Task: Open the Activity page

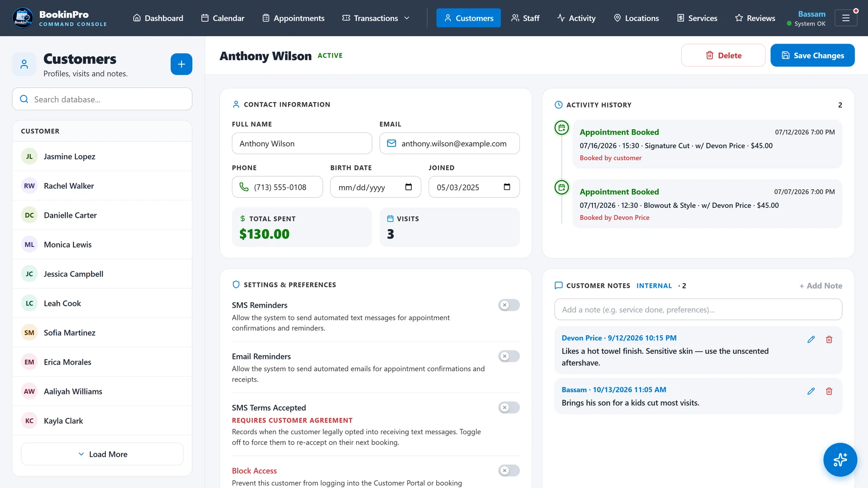Action: [576, 18]
